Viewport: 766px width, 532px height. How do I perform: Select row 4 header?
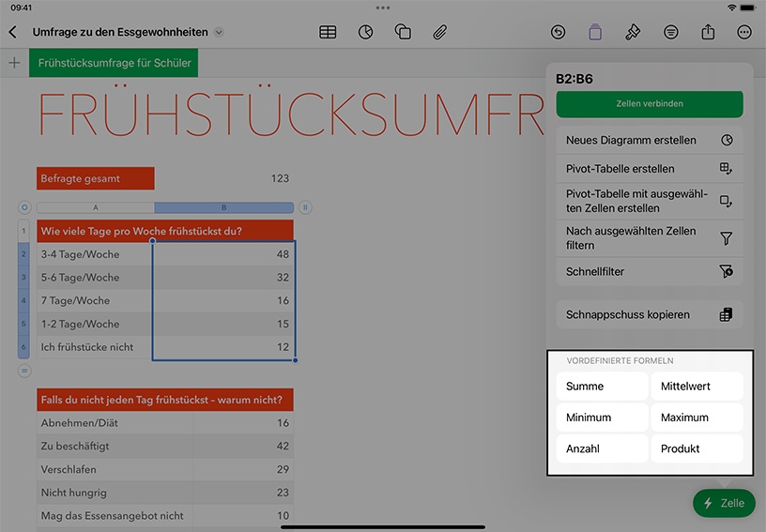click(x=23, y=300)
